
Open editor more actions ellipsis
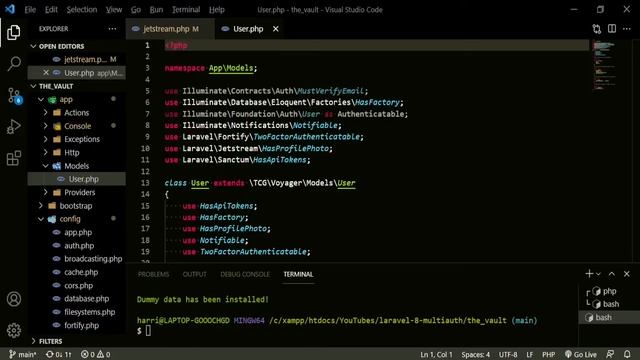tap(627, 29)
